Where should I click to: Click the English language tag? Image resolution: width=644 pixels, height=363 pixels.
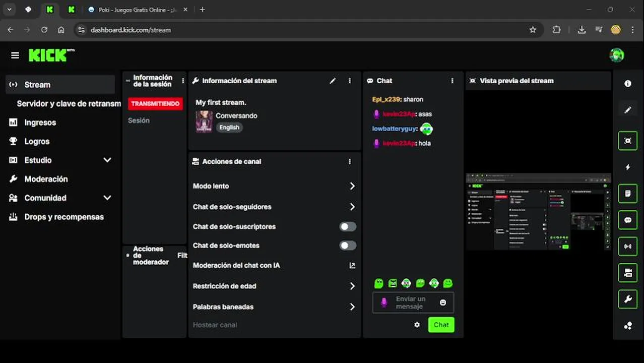click(x=229, y=128)
